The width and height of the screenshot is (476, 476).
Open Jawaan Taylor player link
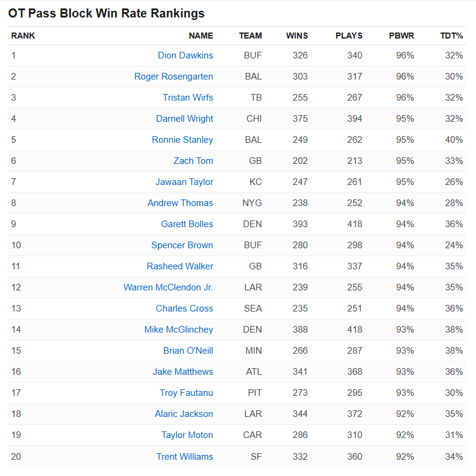[x=184, y=182]
